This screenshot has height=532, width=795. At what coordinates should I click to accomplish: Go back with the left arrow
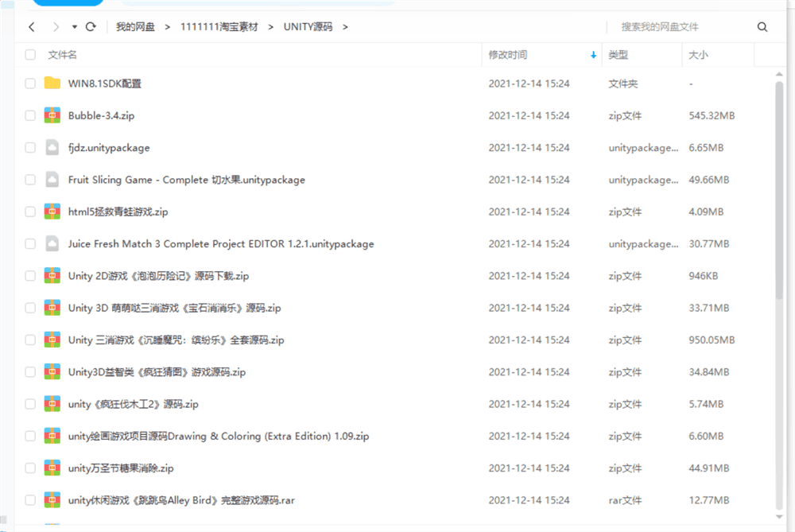32,27
